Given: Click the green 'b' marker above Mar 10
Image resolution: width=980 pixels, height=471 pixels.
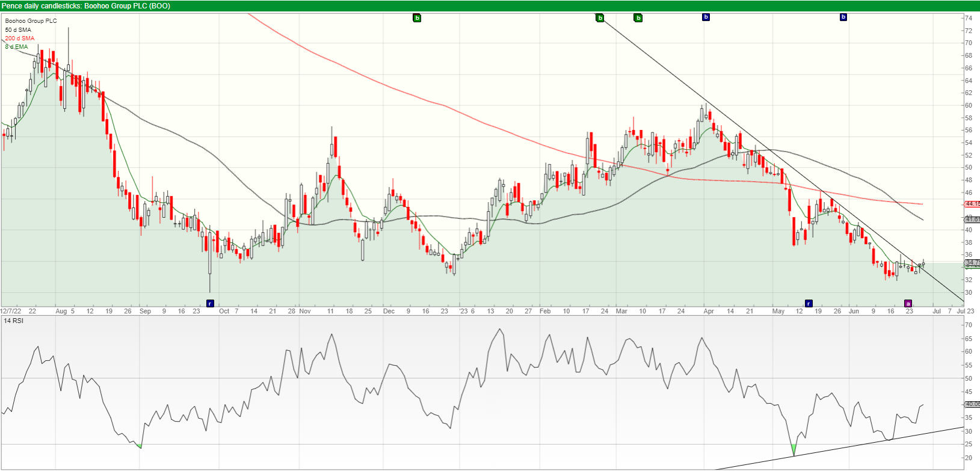Looking at the screenshot, I should [x=638, y=17].
